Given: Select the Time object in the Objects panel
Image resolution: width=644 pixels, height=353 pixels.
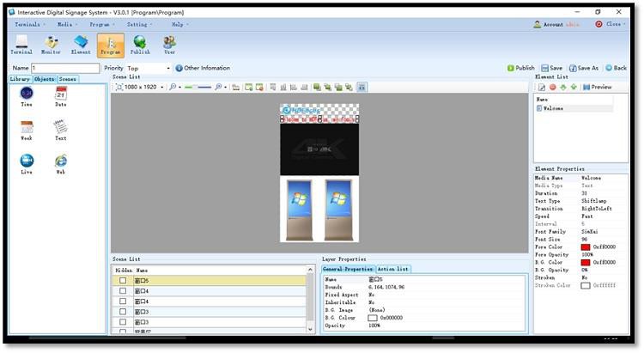Looking at the screenshot, I should pyautogui.click(x=27, y=96).
